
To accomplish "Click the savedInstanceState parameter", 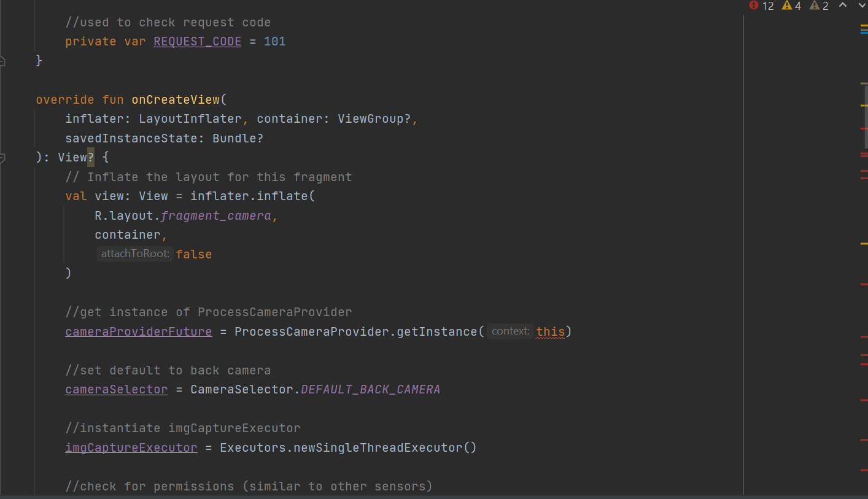I will pyautogui.click(x=131, y=138).
